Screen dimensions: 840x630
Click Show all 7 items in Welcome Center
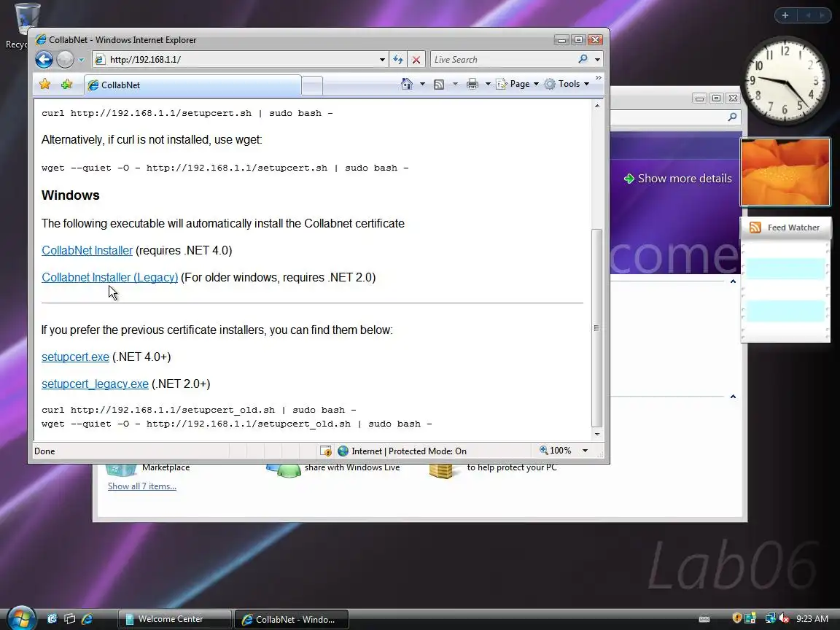point(142,486)
